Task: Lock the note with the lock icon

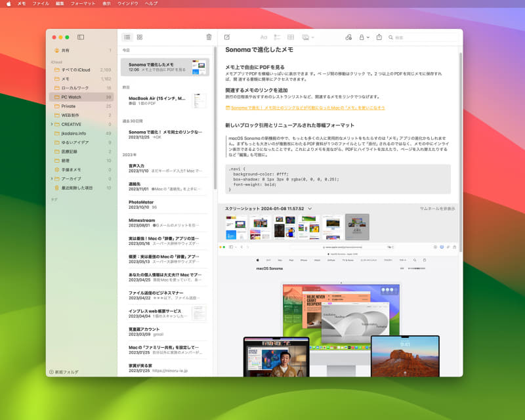Action: 360,37
